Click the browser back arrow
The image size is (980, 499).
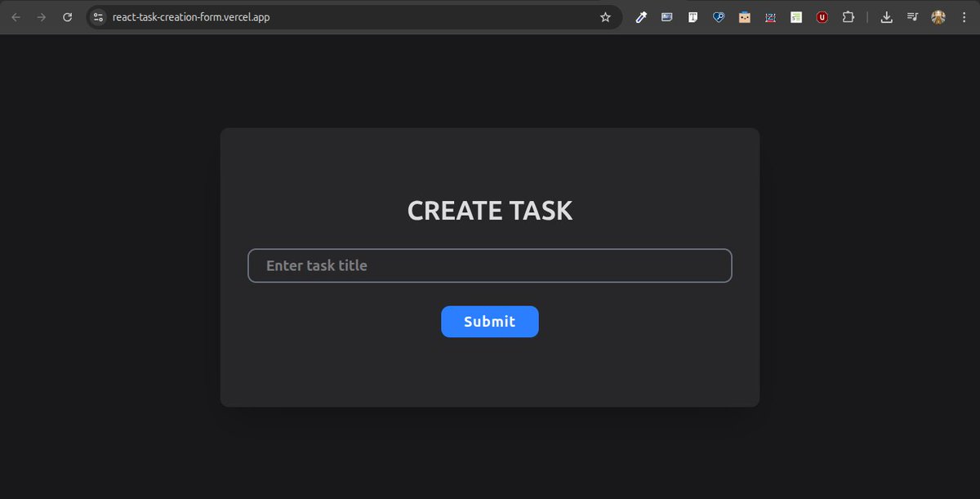[16, 17]
